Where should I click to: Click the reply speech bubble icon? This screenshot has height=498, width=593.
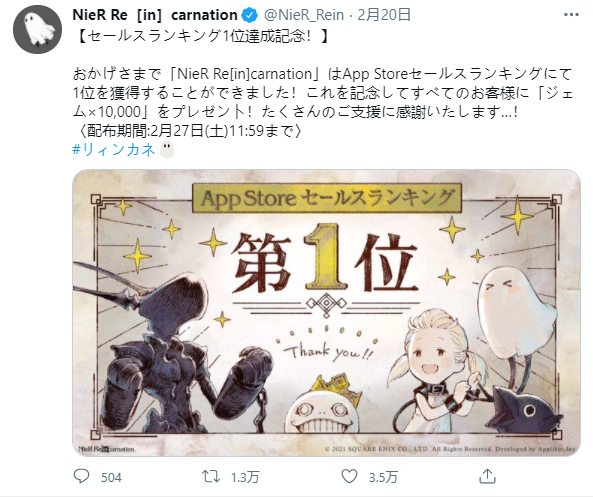pyautogui.click(x=81, y=476)
